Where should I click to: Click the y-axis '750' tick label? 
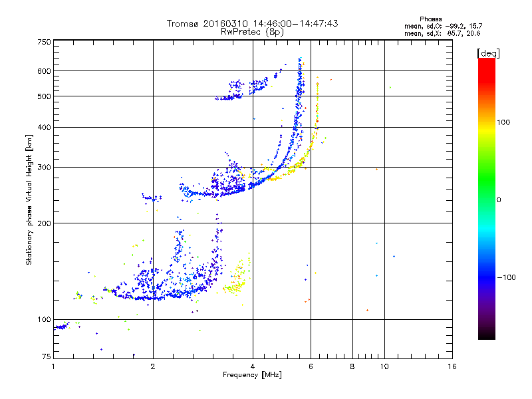[x=44, y=42]
